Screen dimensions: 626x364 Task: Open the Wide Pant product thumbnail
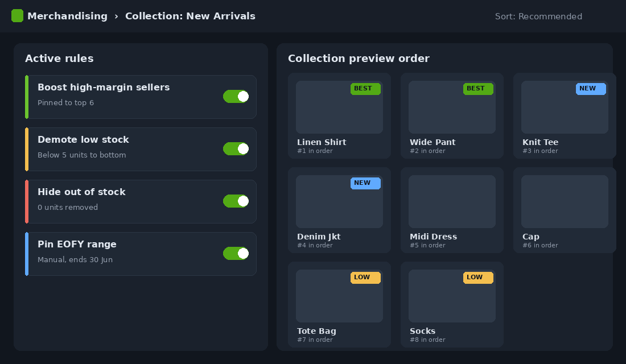[x=452, y=107]
